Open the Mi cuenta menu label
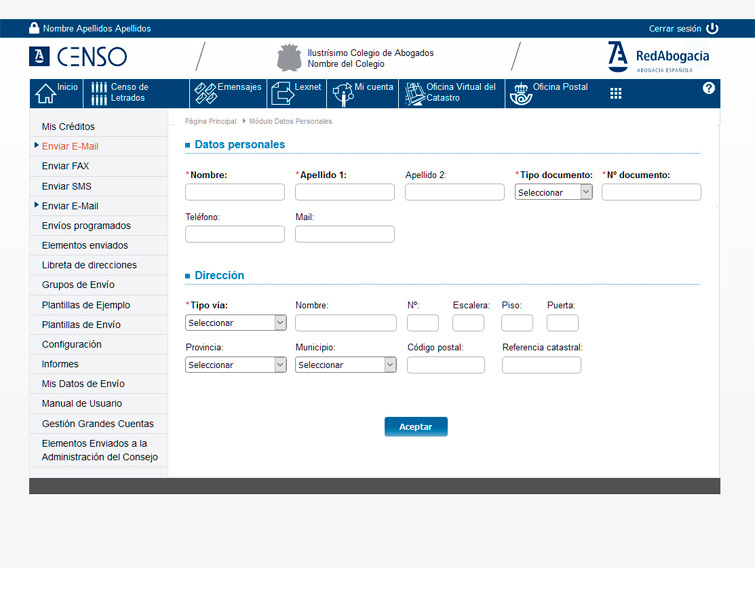This screenshot has width=755, height=594. click(x=374, y=87)
